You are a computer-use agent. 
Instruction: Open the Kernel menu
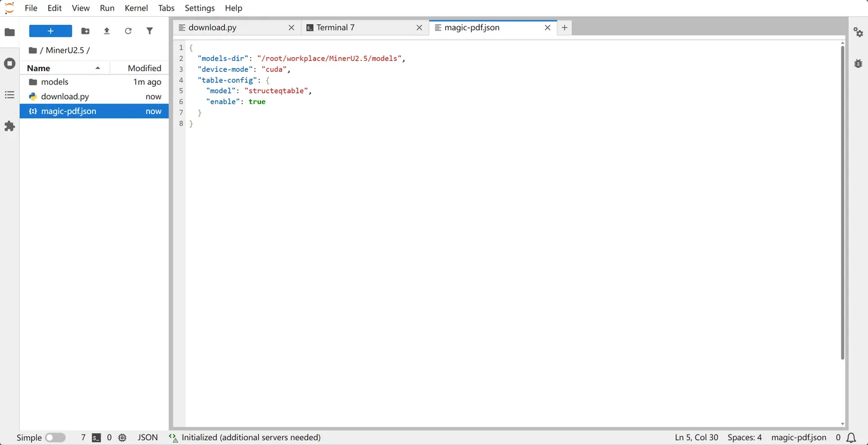136,8
